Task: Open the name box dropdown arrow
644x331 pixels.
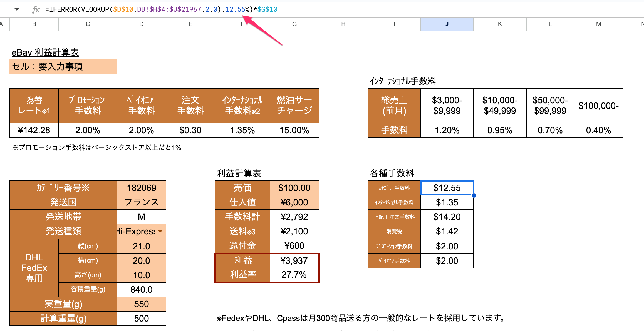Action: pos(17,9)
